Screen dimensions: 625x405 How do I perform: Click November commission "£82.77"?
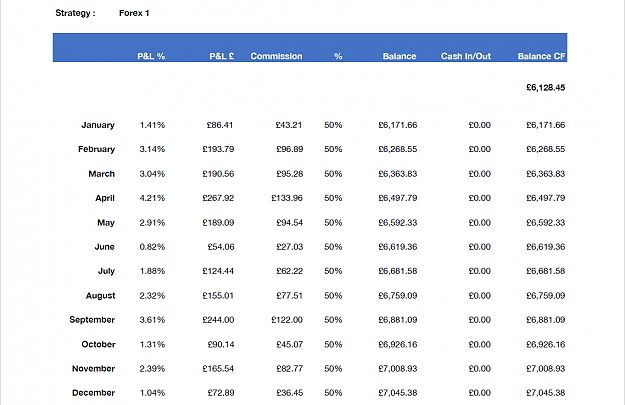click(x=290, y=369)
